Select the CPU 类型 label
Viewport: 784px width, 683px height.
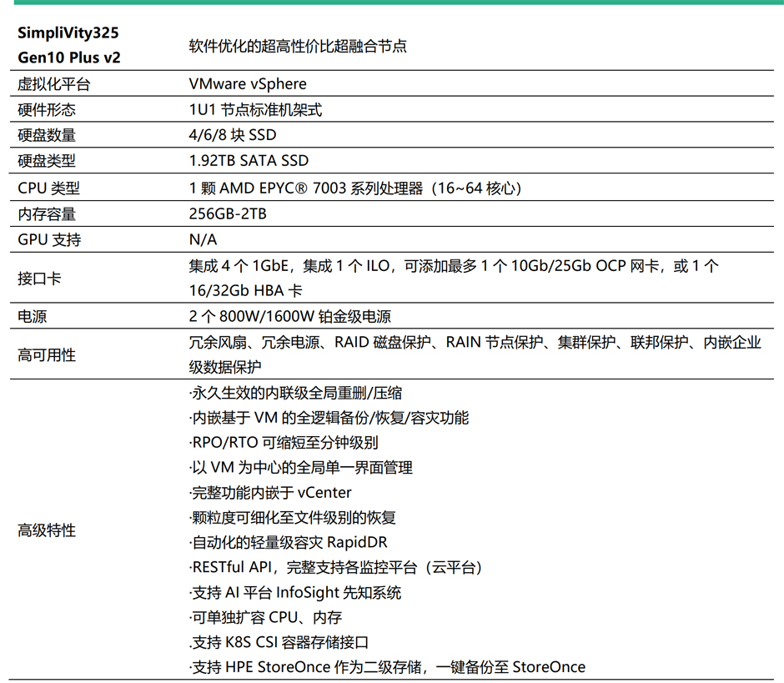point(48,188)
